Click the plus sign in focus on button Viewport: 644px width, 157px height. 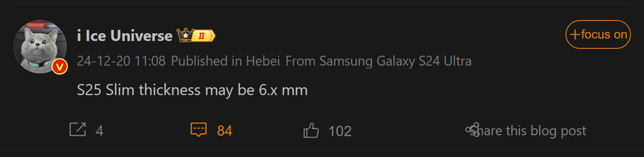575,34
